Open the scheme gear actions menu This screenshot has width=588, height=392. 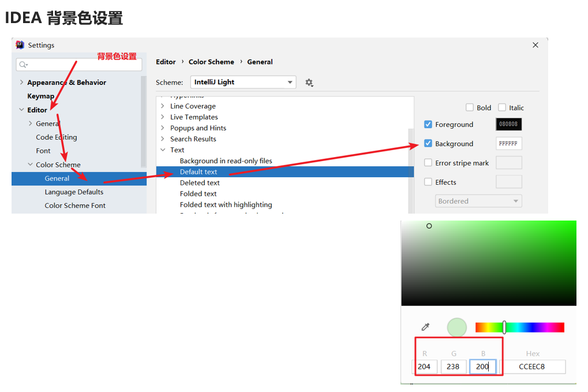point(309,83)
